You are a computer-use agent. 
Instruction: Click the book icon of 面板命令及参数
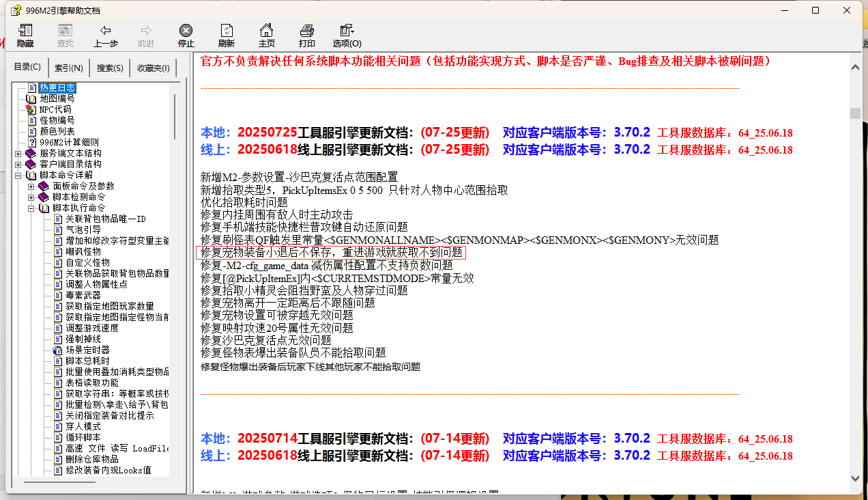44,186
